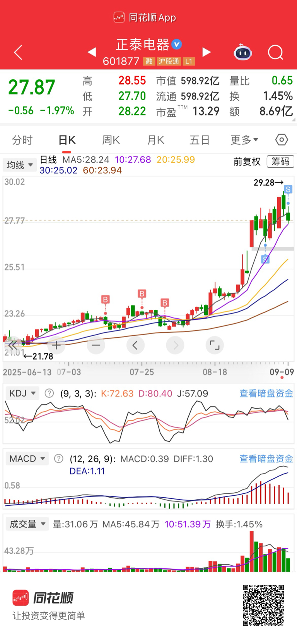Image resolution: width=297 pixels, height=644 pixels.
Task: Switch to the 分时 tab
Action: click(22, 140)
